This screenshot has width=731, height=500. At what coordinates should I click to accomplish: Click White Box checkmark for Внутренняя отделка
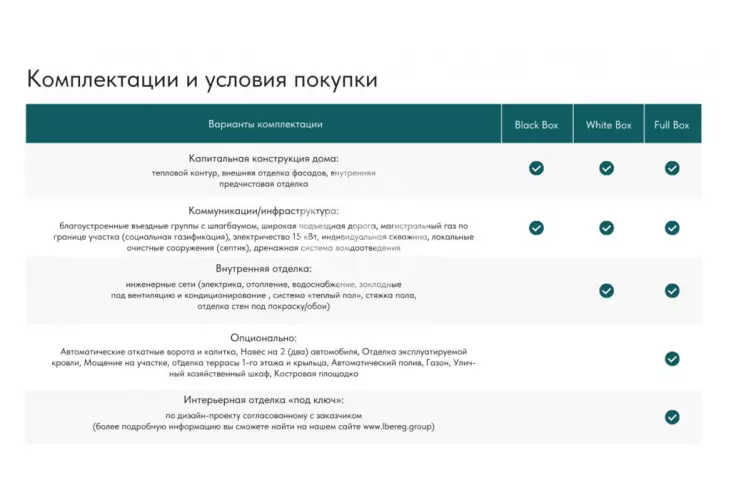606,291
